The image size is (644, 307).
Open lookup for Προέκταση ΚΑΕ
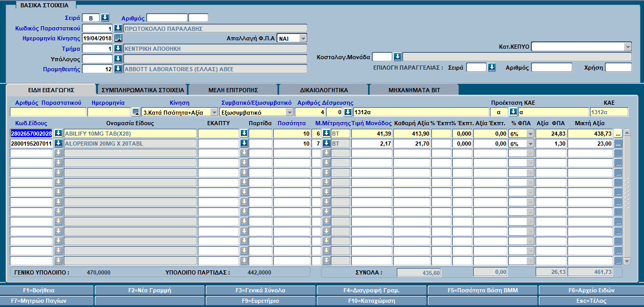[x=514, y=112]
